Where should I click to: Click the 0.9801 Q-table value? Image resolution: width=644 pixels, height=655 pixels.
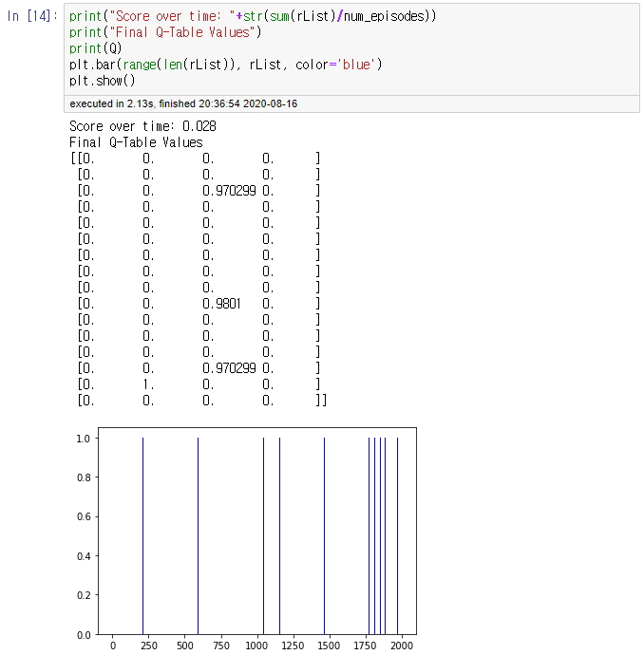[x=221, y=304]
